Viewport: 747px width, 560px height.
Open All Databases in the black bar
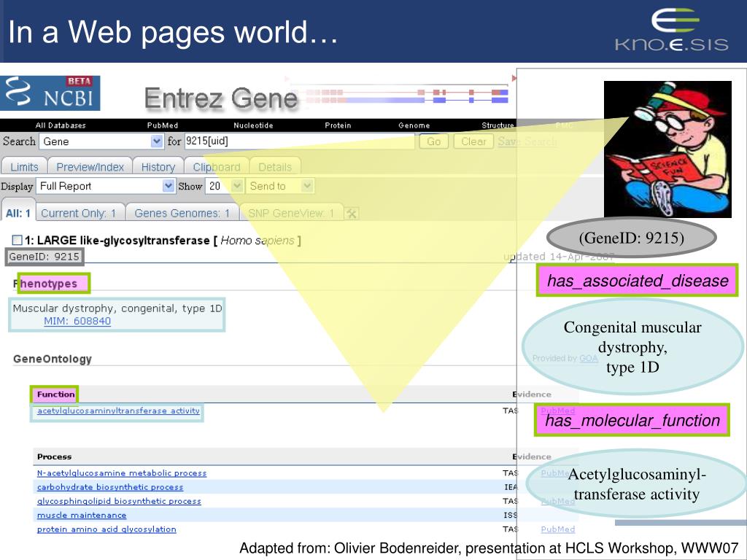coord(61,125)
